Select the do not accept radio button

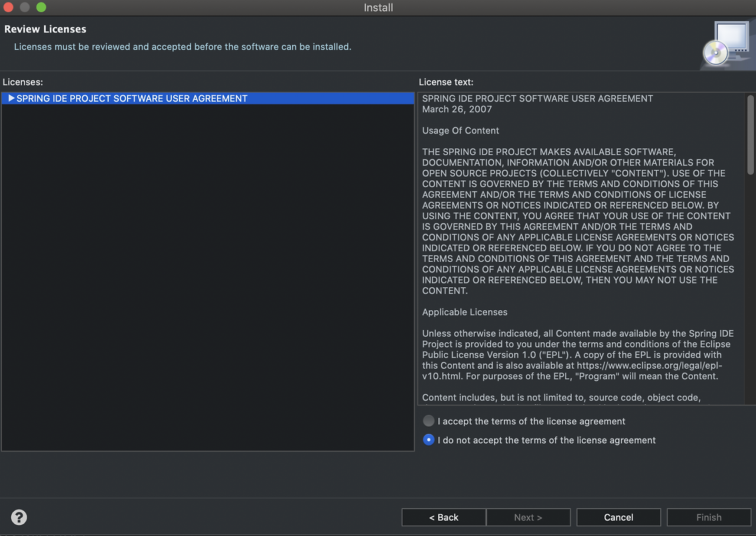[429, 440]
